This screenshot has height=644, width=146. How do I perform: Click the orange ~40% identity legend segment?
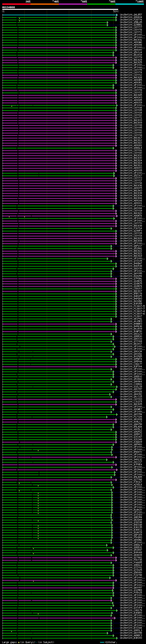(45, 4)
